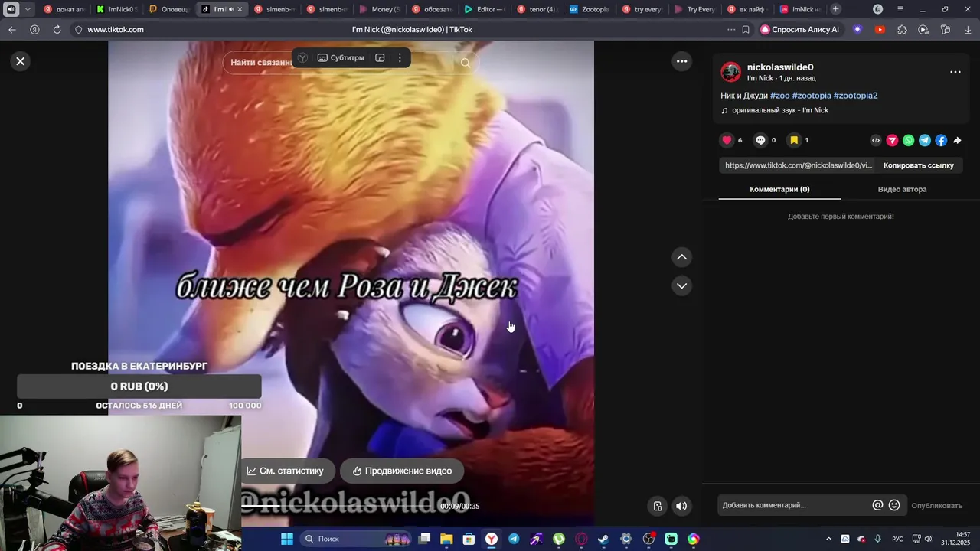Click the www.tiktok.com address bar
980x551 pixels.
(116, 30)
